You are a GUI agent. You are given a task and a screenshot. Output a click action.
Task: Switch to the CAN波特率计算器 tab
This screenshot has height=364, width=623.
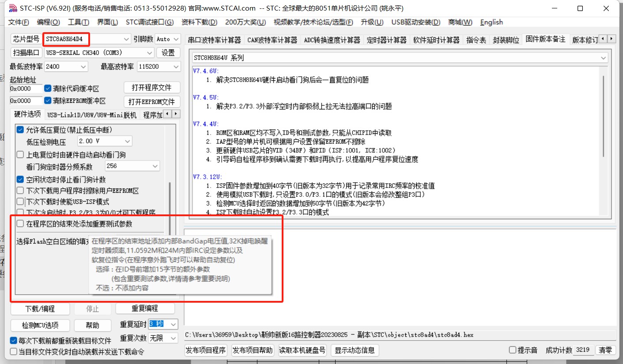[x=272, y=40]
